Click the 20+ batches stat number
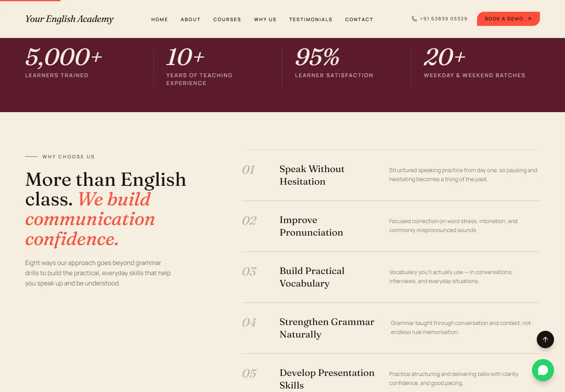 (445, 57)
